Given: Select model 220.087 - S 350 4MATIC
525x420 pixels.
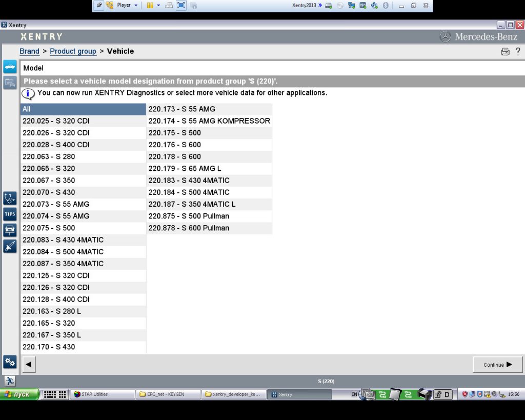Looking at the screenshot, I should click(x=84, y=264).
